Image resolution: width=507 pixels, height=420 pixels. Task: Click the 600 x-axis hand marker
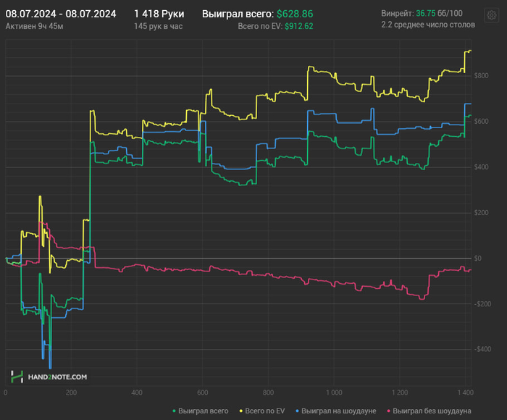(202, 392)
